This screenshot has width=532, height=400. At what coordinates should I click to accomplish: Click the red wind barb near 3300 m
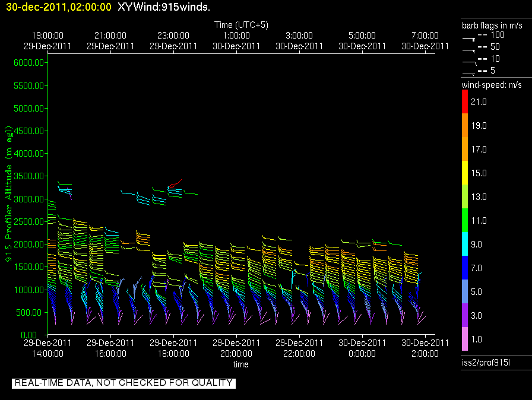pyautogui.click(x=173, y=185)
